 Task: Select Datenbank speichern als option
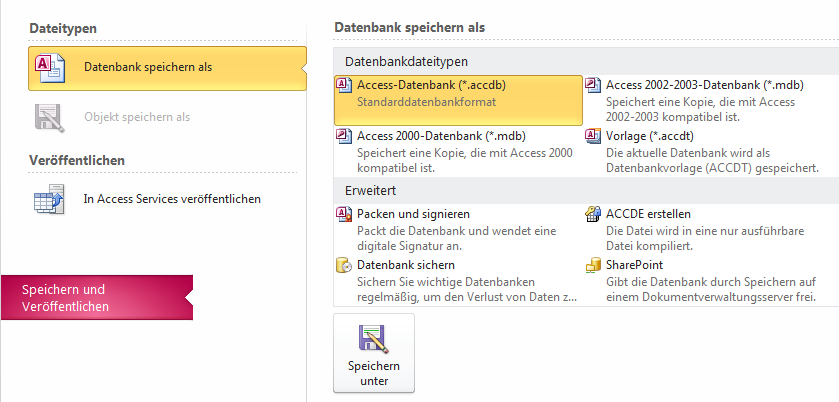(x=147, y=68)
